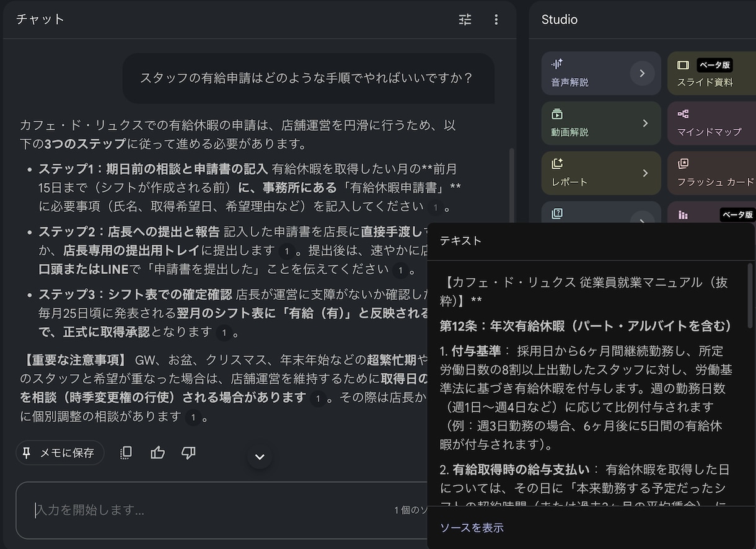This screenshot has width=756, height=549.
Task: Click the マインドマップ mind map icon
Action: [x=683, y=114]
